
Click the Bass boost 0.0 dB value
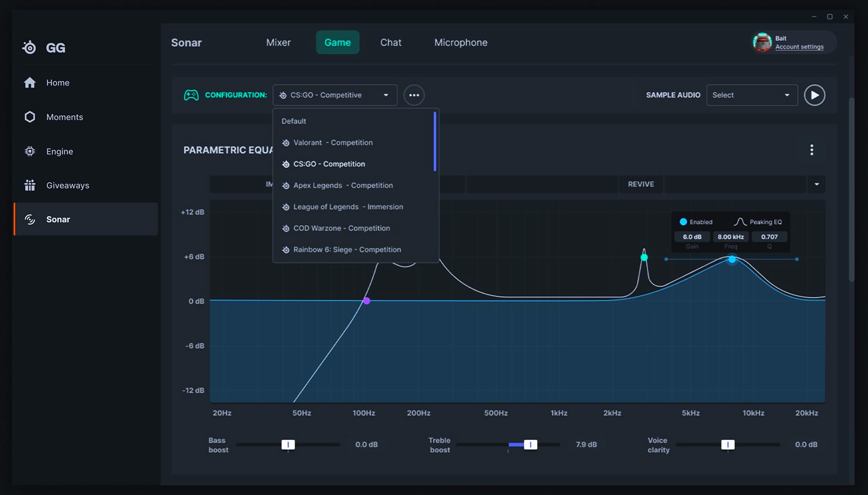click(366, 445)
